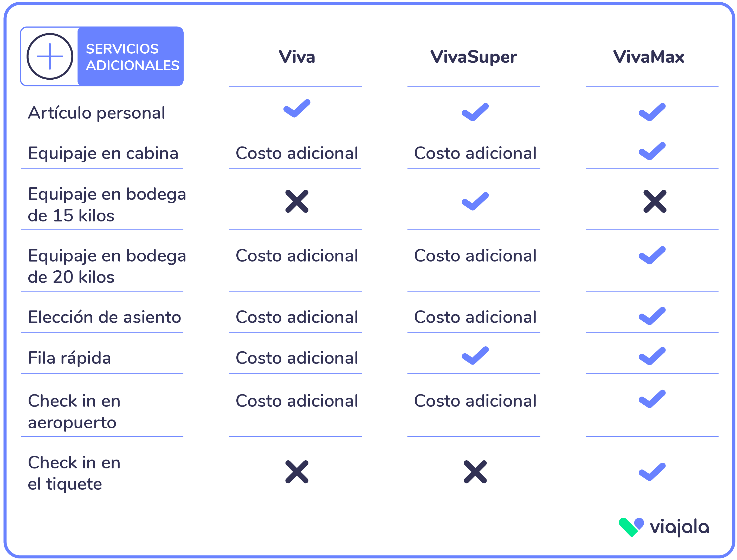This screenshot has height=560, width=737.
Task: Click the Viva checkmark for Artículo personal
Action: click(x=297, y=108)
